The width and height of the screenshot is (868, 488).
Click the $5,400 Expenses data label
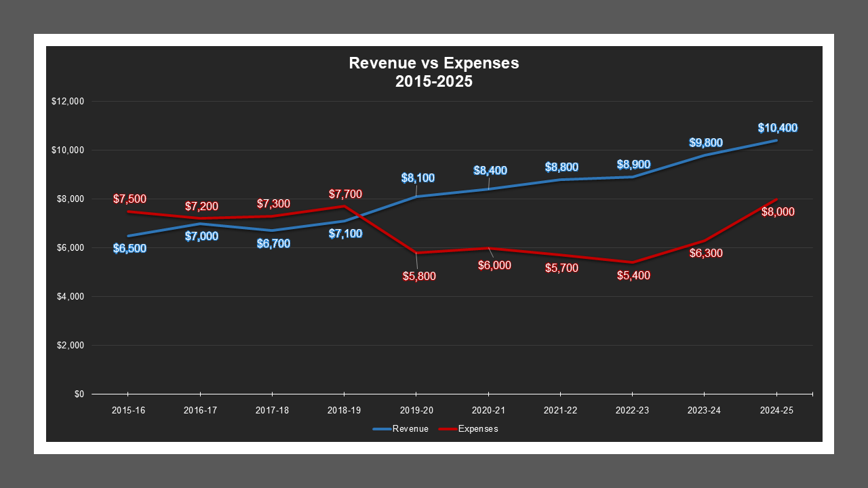[x=635, y=277]
